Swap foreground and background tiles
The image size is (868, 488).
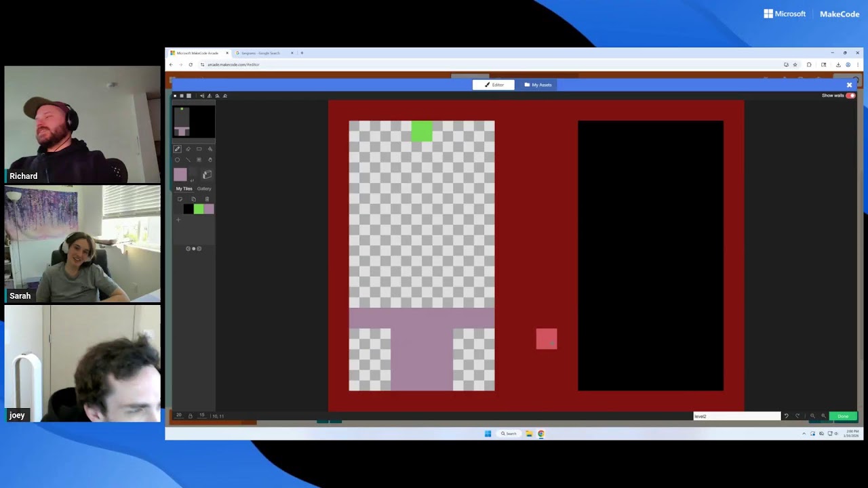click(x=192, y=180)
